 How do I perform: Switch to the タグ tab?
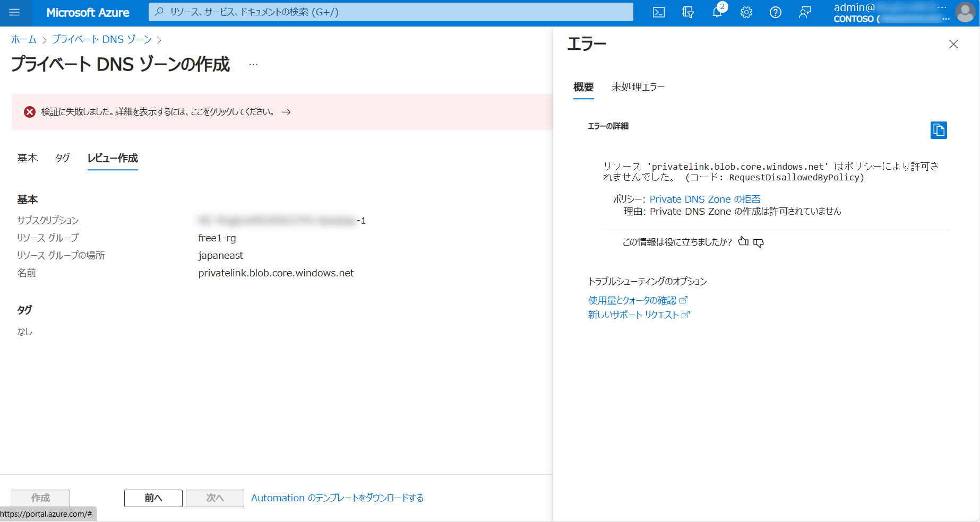coord(63,158)
